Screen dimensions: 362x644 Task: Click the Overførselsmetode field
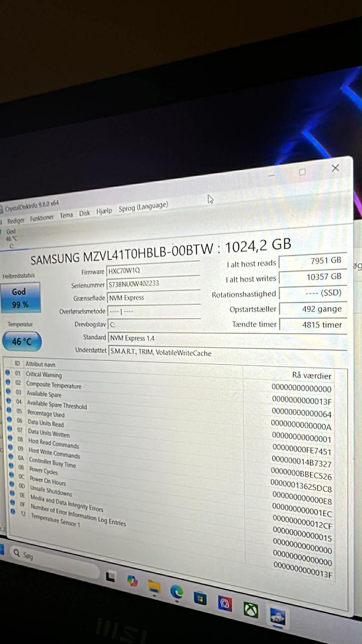[154, 311]
